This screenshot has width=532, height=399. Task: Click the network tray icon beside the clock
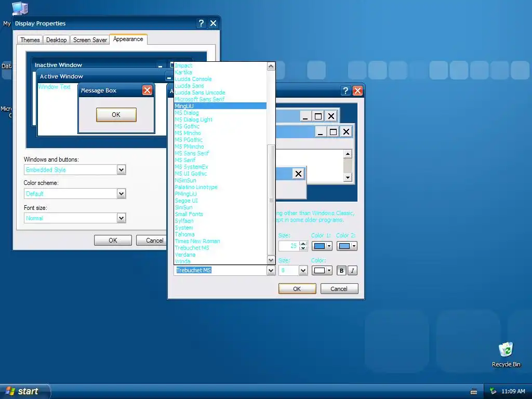click(493, 391)
